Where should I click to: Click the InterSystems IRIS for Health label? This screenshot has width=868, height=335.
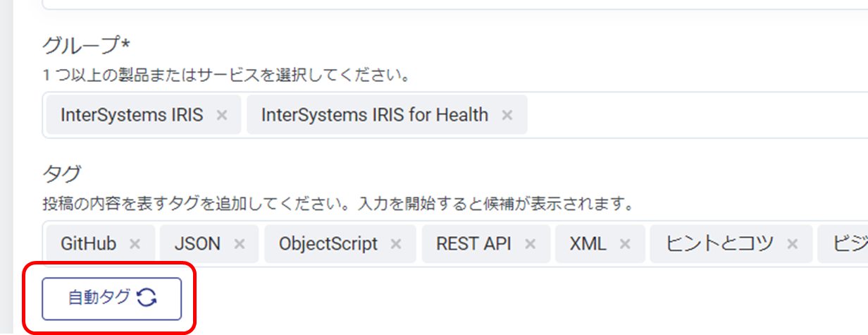pyautogui.click(x=374, y=115)
